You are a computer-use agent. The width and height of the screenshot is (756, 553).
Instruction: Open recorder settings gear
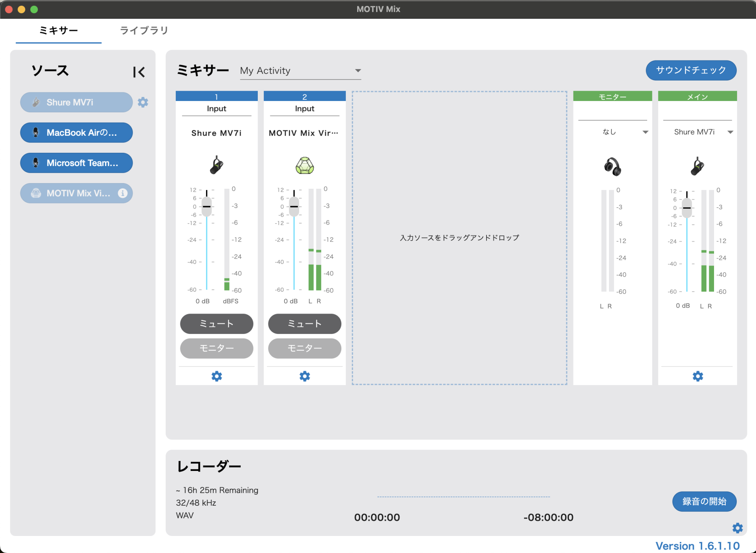point(737,528)
